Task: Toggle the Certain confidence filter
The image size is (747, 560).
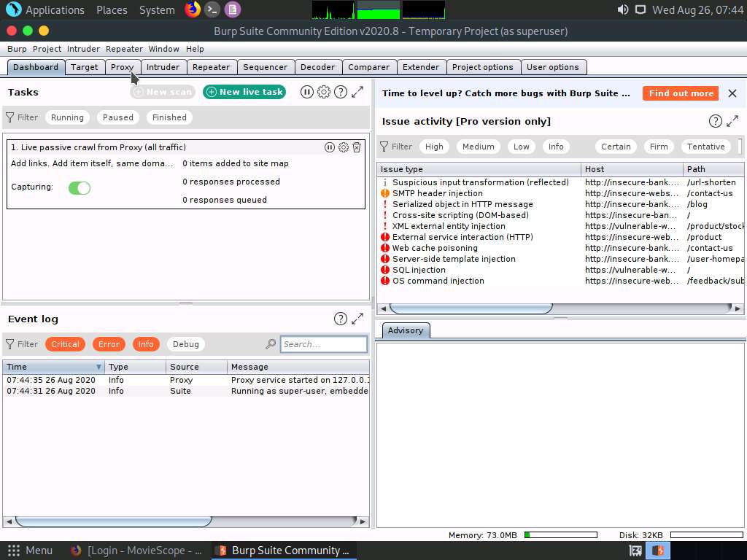Action: [x=616, y=147]
